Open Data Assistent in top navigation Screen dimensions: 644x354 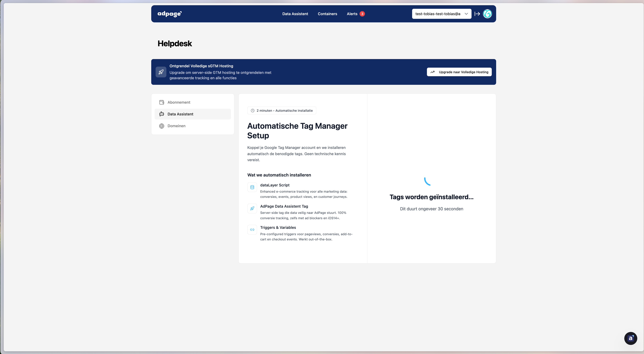(x=295, y=14)
